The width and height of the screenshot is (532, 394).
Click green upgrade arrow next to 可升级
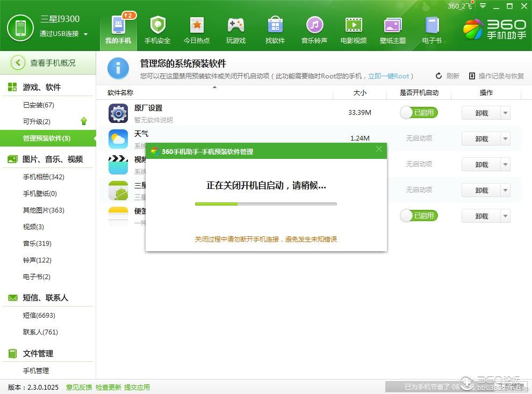pyautogui.click(x=84, y=121)
